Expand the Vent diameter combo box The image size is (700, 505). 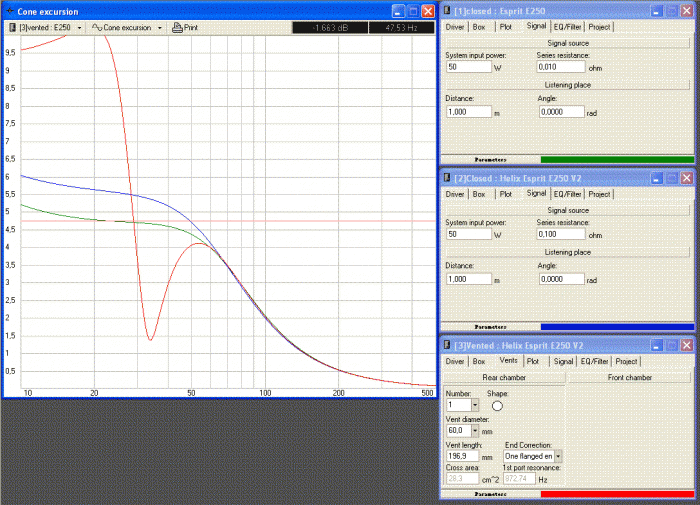475,430
